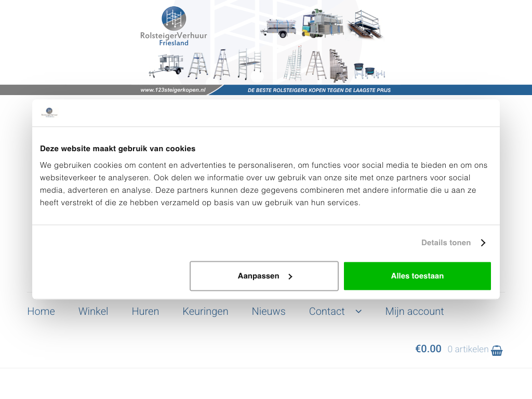Open the shopping basket icon
This screenshot has height=399, width=532.
click(x=497, y=350)
